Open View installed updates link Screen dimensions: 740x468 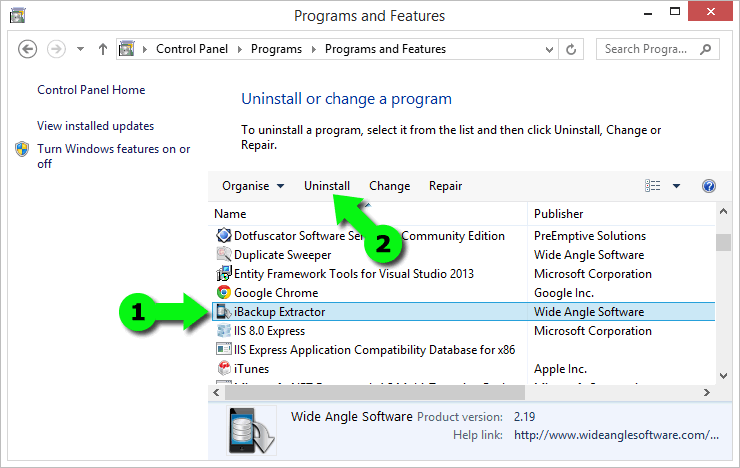pos(95,126)
